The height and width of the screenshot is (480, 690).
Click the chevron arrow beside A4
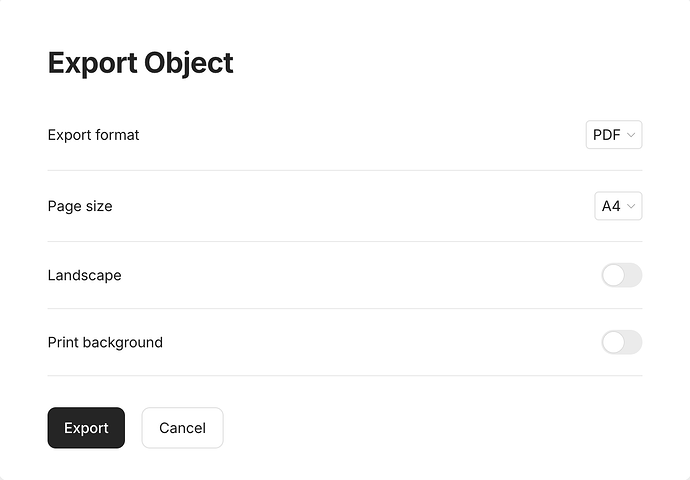(631, 206)
